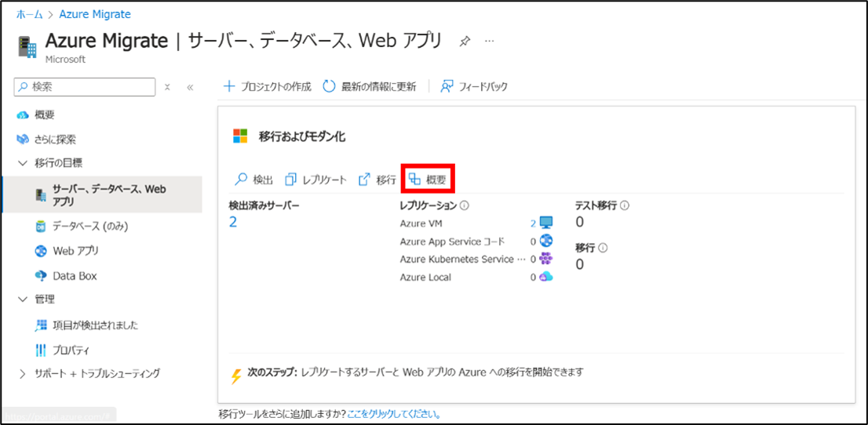Image resolution: width=868 pixels, height=425 pixels.
Task: Click the レプリケート copy icon
Action: [291, 180]
